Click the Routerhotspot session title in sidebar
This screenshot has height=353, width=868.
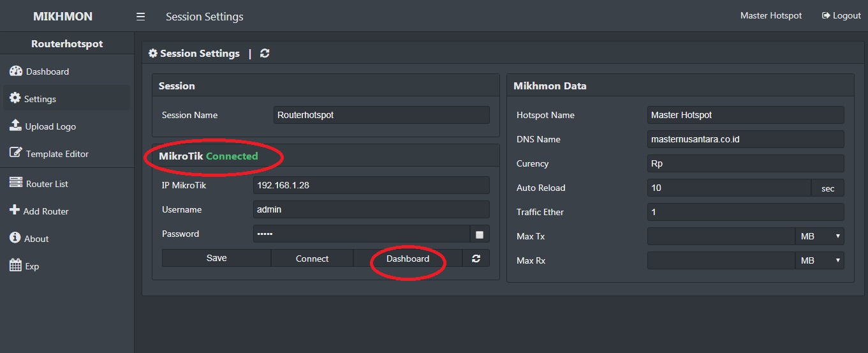point(67,44)
